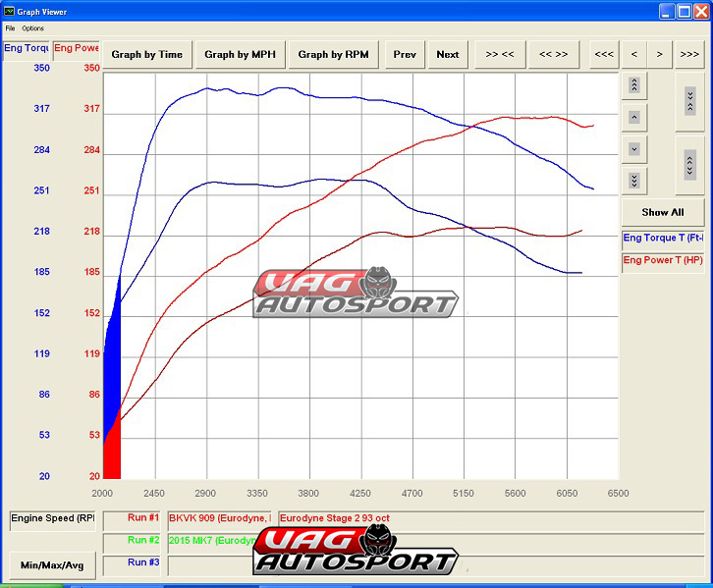Image resolution: width=713 pixels, height=588 pixels.
Task: Click the triple down-arrow scroll button
Action: pyautogui.click(x=633, y=181)
